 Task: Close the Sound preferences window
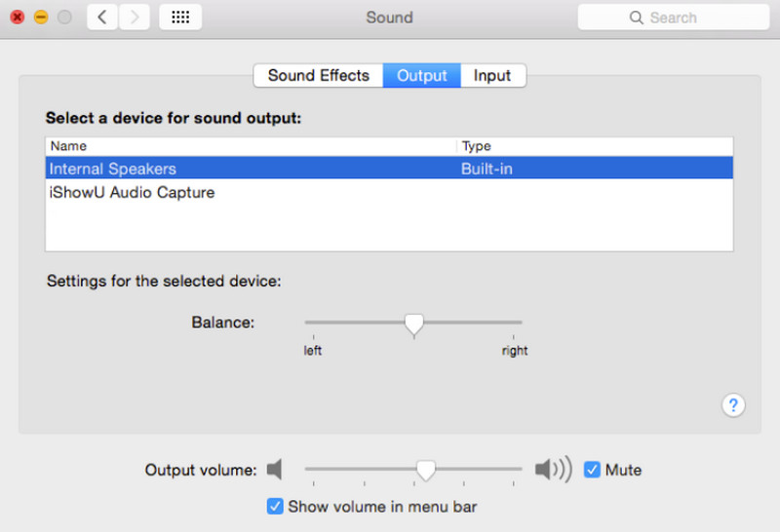(17, 18)
